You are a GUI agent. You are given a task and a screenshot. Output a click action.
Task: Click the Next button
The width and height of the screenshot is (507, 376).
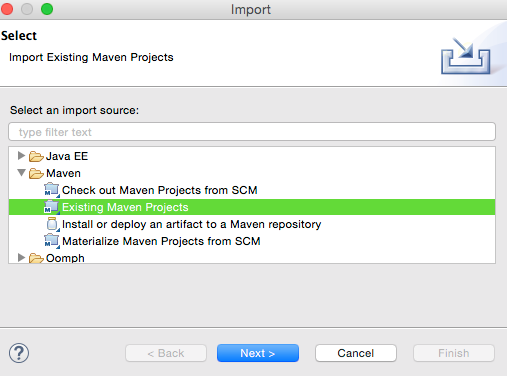[x=258, y=353]
